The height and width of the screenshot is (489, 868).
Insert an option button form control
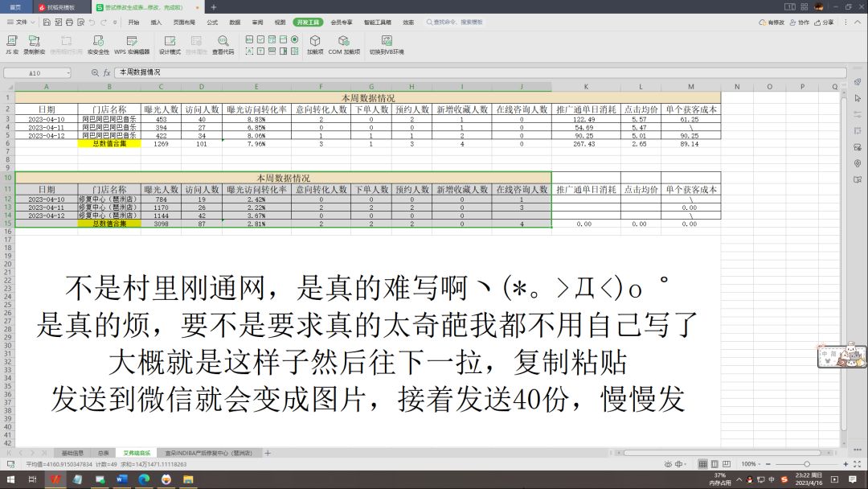tap(294, 39)
